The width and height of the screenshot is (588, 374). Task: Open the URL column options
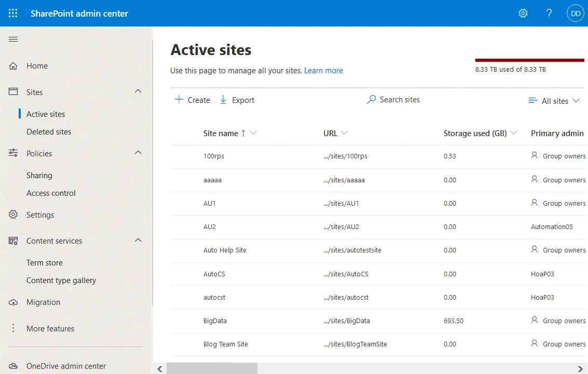(x=345, y=133)
